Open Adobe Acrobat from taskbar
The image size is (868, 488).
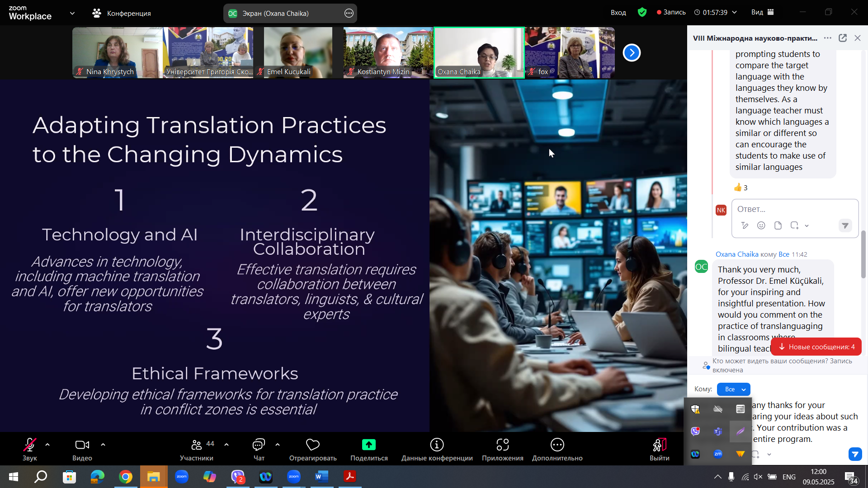(x=349, y=477)
